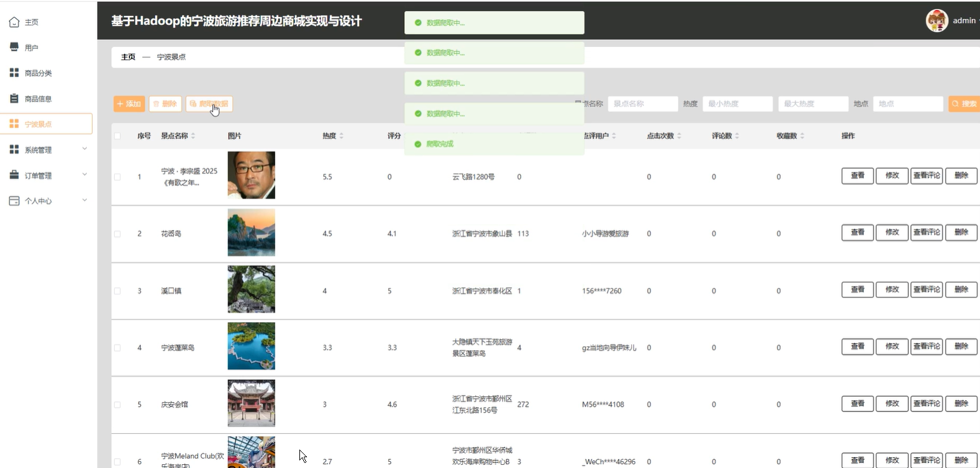Screen dimensions: 980x468
Task: Click the 爬取完成 notification text
Action: coord(440,144)
